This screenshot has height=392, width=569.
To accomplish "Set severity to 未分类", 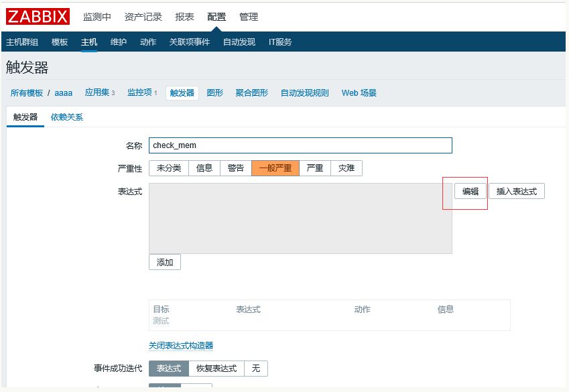I will (169, 168).
